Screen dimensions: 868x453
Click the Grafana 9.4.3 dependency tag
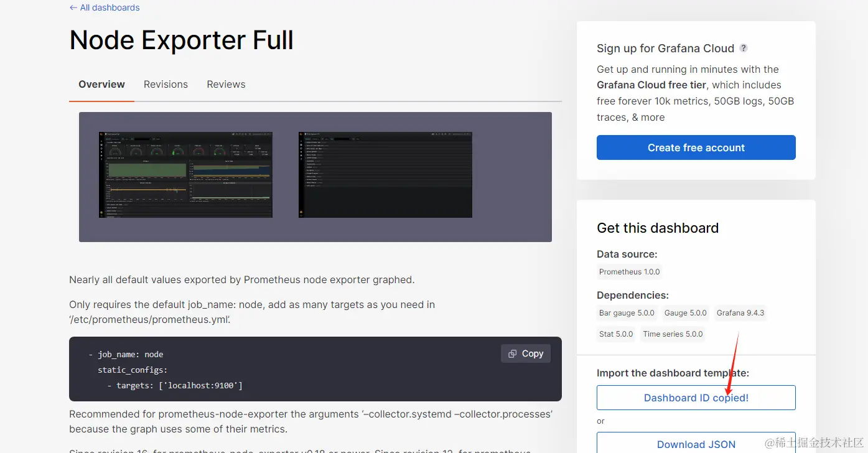740,313
